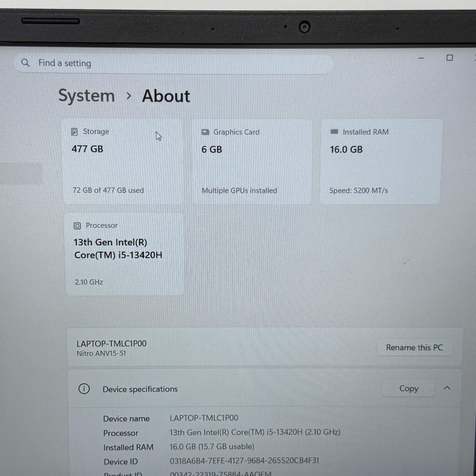476x476 pixels.
Task: Click the Graphics Card monitor icon
Action: pos(205,132)
